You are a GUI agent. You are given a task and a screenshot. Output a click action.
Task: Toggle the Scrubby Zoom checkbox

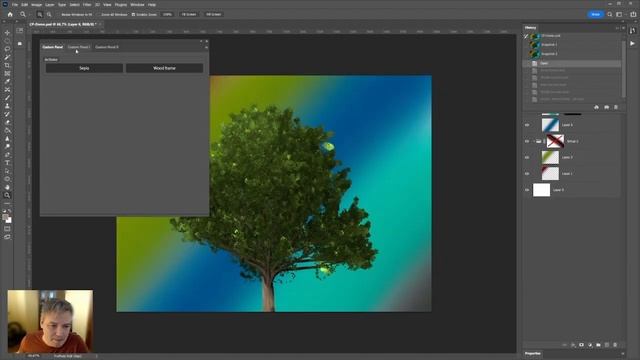pyautogui.click(x=133, y=14)
